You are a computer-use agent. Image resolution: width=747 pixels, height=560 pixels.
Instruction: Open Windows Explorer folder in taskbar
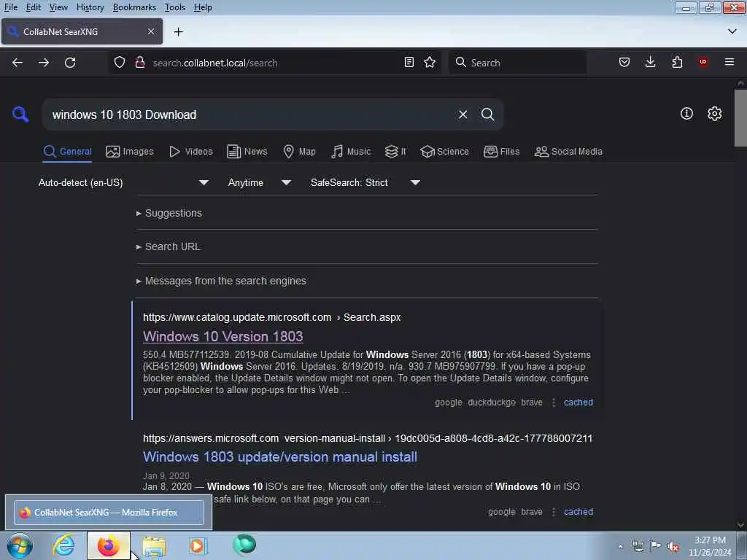tap(154, 546)
